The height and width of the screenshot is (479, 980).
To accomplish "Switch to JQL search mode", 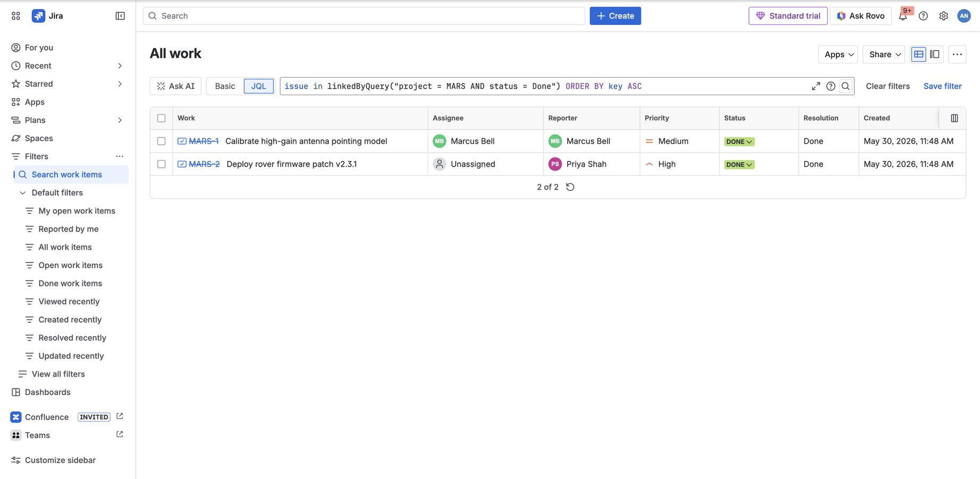I will click(259, 86).
